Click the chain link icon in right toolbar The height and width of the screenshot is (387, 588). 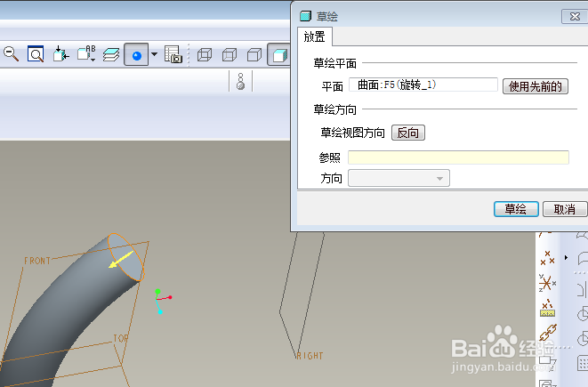(547, 333)
